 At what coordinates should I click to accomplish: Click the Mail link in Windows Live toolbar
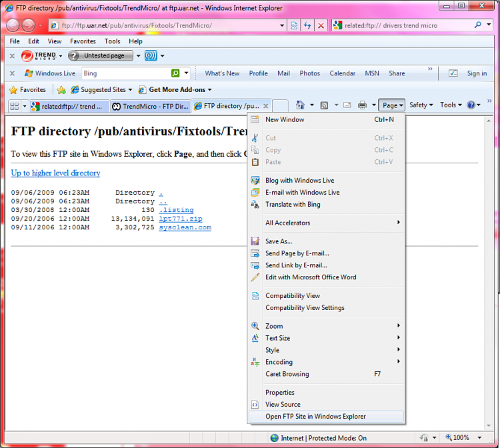283,73
